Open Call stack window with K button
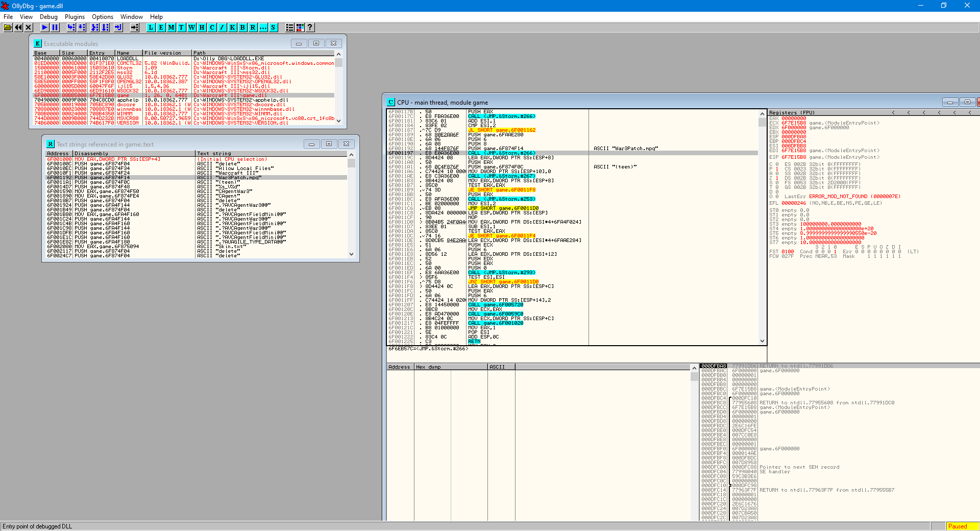 (x=233, y=28)
